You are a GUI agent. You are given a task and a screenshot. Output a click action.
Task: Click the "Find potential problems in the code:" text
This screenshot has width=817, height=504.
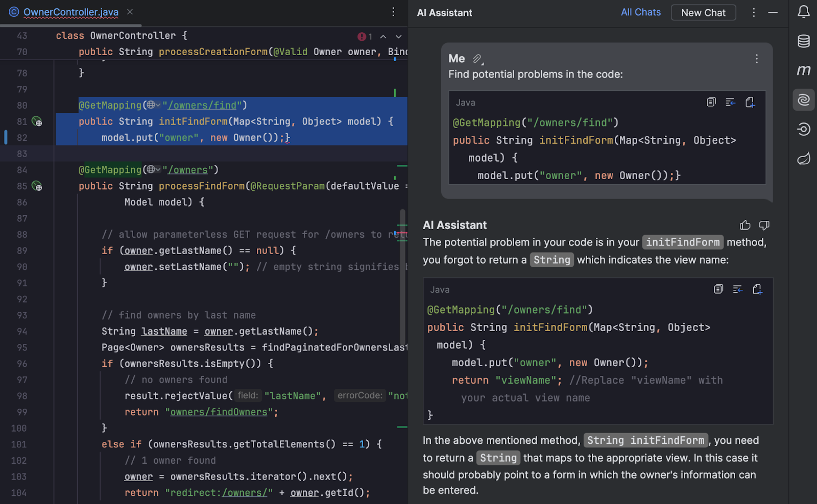[536, 74]
